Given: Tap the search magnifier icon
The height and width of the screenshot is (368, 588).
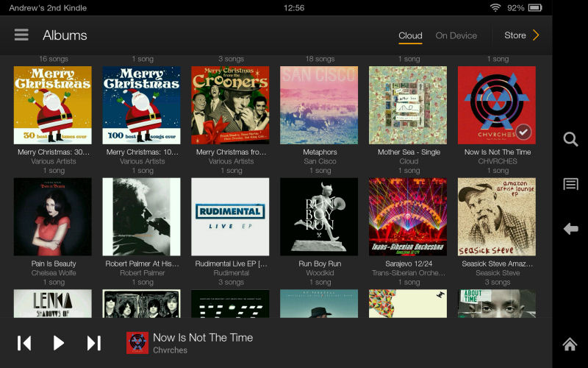Looking at the screenshot, I should 570,140.
